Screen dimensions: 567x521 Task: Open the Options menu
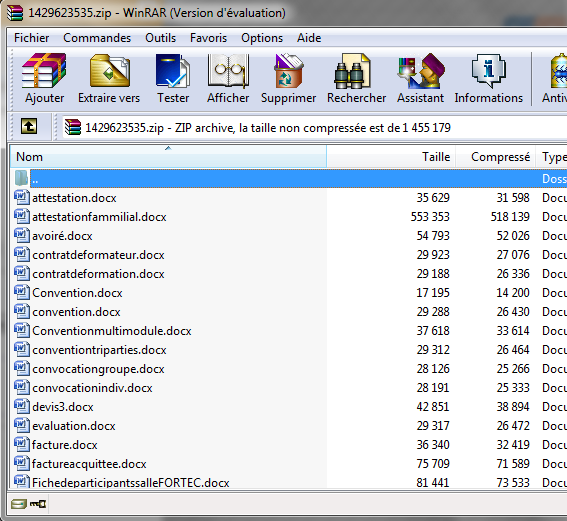pyautogui.click(x=262, y=38)
